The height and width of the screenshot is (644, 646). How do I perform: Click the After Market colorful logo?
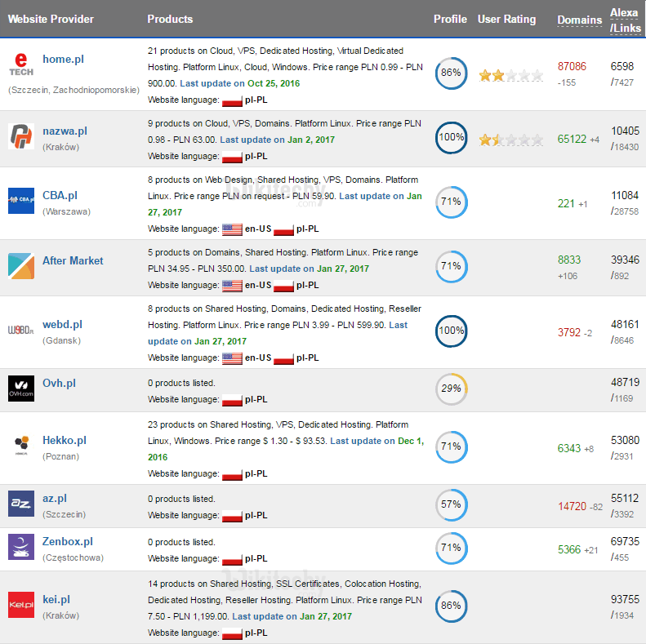20,266
